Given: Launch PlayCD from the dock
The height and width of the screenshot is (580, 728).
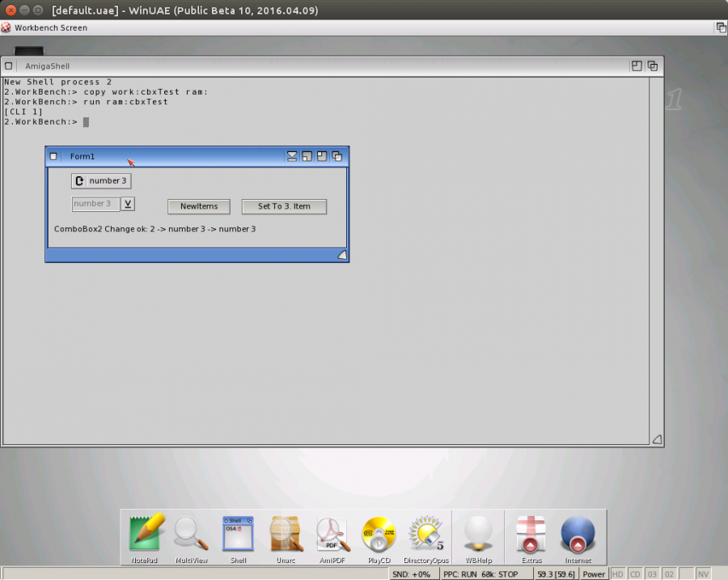Looking at the screenshot, I should click(378, 534).
